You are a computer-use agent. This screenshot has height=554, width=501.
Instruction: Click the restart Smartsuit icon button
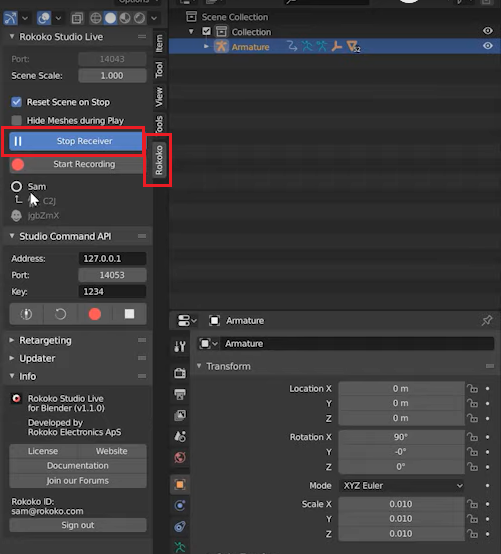tap(60, 314)
